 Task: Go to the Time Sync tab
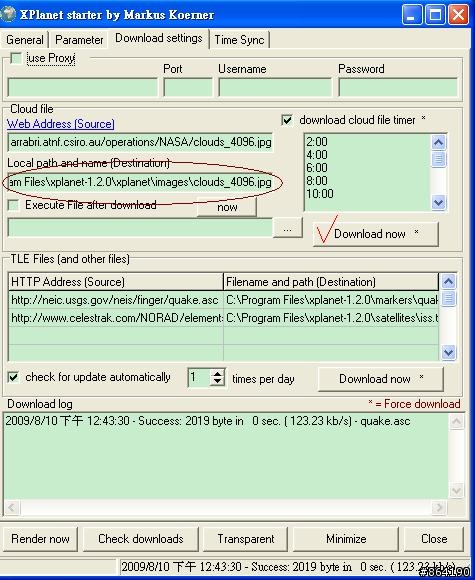click(x=239, y=40)
